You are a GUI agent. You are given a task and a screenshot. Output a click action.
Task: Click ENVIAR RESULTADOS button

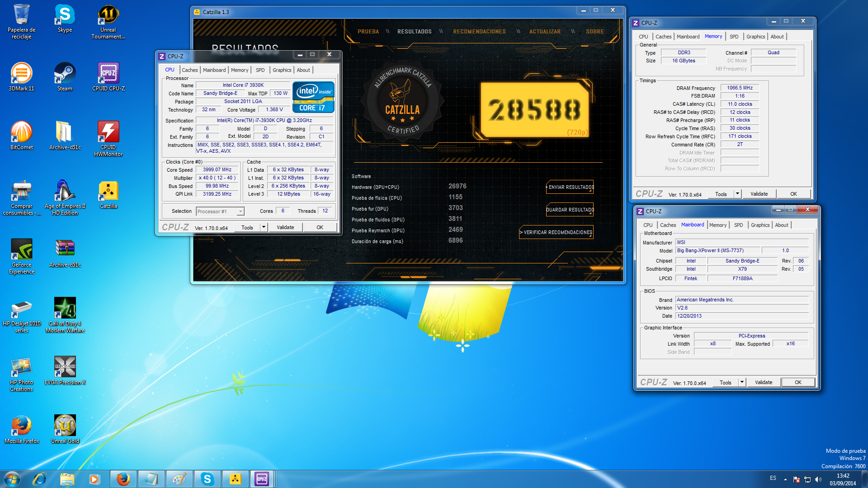point(570,187)
